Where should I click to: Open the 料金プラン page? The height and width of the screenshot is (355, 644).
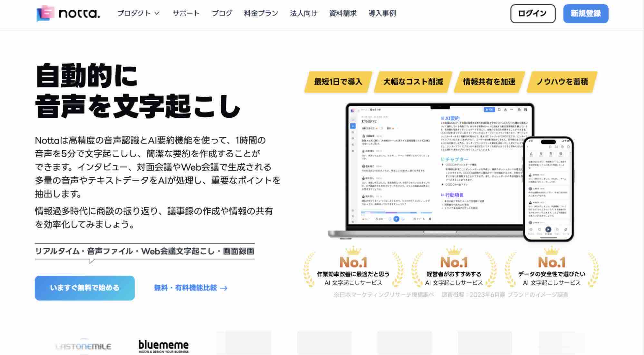[261, 13]
